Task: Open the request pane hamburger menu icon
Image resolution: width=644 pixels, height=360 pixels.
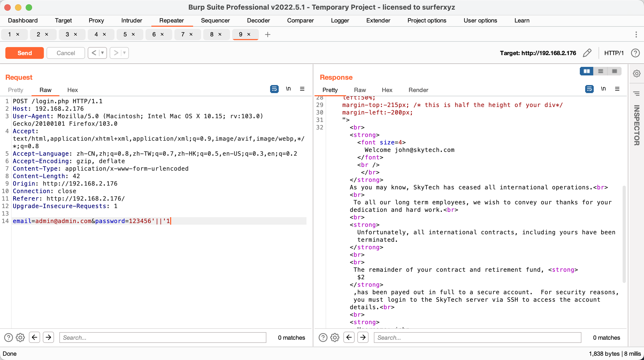Action: pos(302,89)
